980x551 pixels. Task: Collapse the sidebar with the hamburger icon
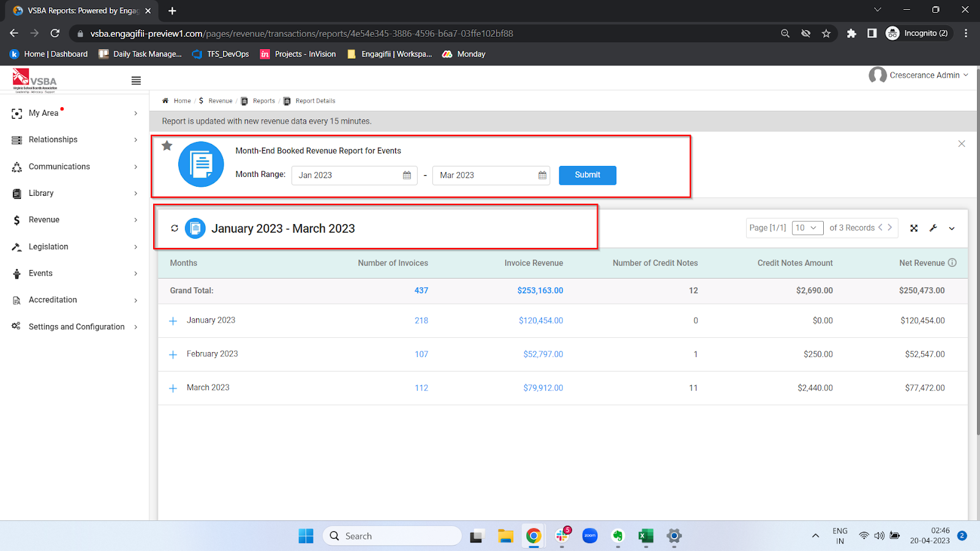[x=135, y=80]
